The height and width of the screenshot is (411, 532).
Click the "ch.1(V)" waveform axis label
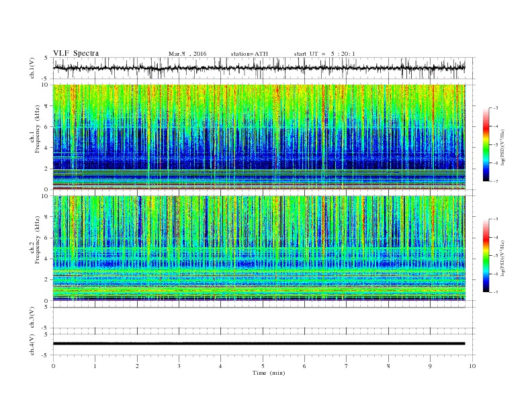32,68
